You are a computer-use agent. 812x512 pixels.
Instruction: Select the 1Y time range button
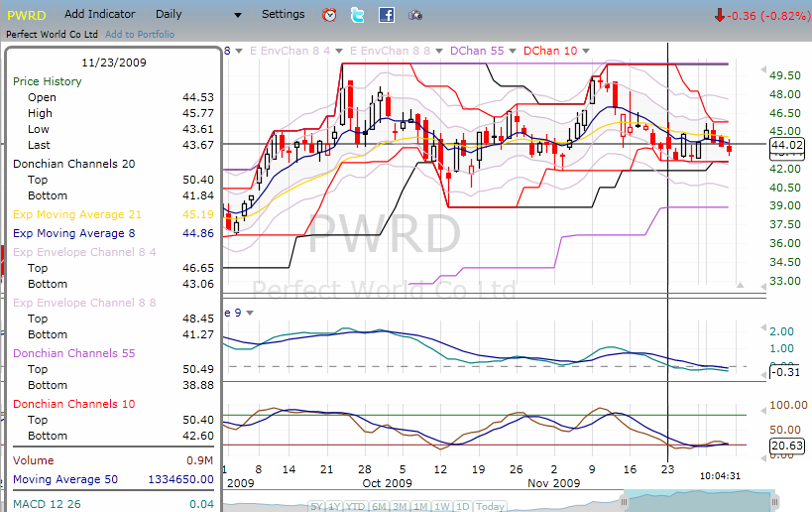click(x=334, y=506)
